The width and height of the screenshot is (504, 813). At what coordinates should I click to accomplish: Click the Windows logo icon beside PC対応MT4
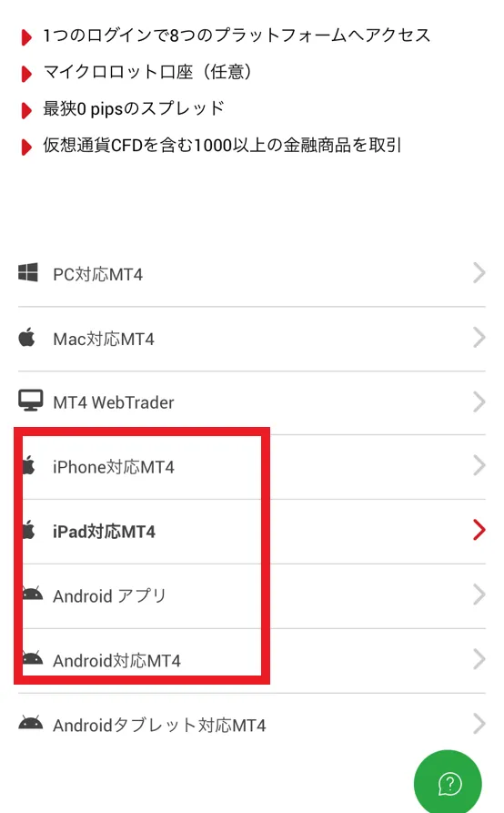pos(28,273)
